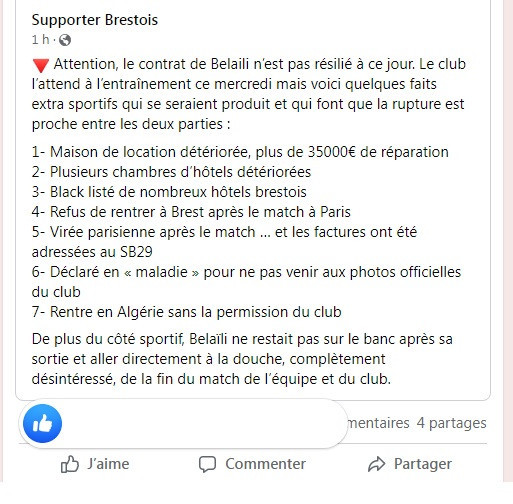This screenshot has height=504, width=513.
Task: Click the paragraph starting De plus du côté sportif
Action: (242, 359)
